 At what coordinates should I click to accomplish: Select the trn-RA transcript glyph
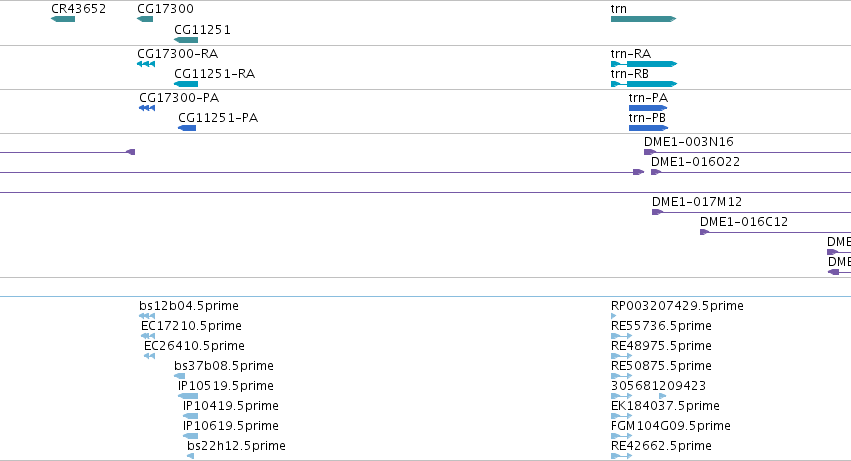[x=644, y=64]
